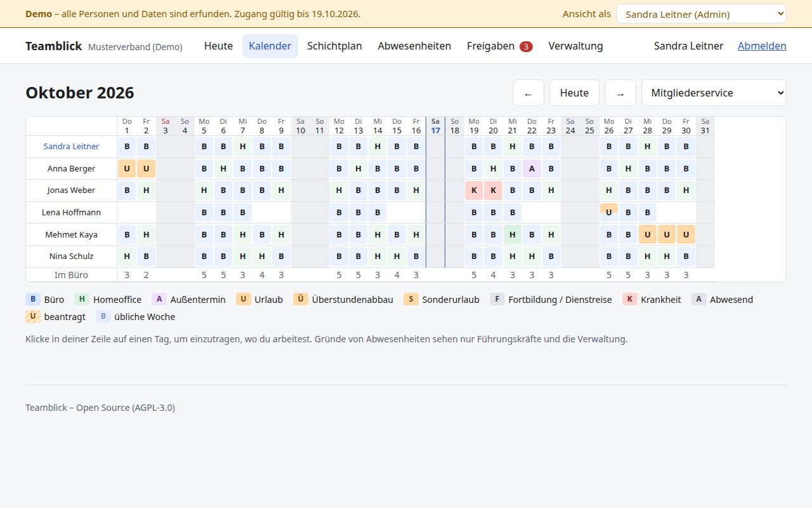Go to next month with right arrow
The image size is (812, 508).
[x=620, y=93]
